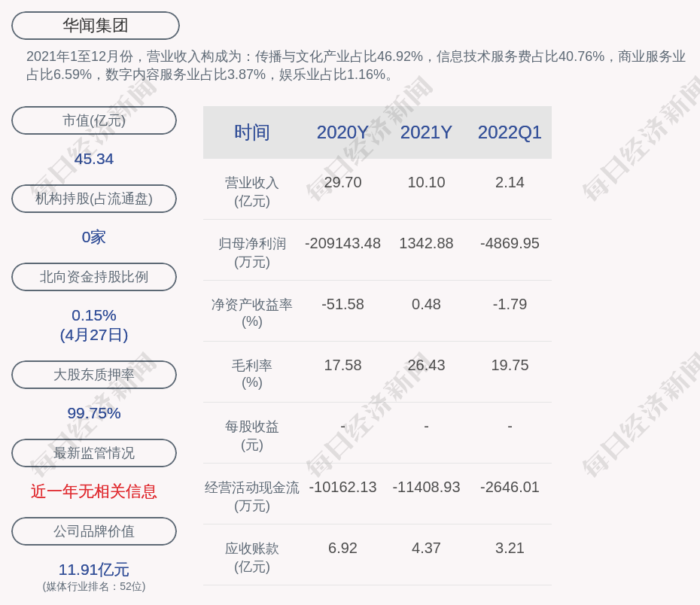The width and height of the screenshot is (700, 605).
Task: Click the 公司品牌价值 label
Action: click(x=94, y=531)
